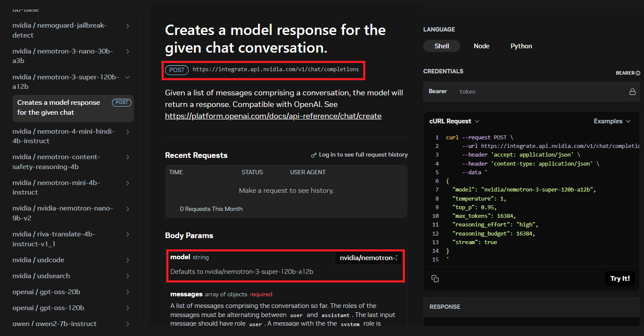
Task: Click the "top_p": 0.95 code line
Action: click(x=475, y=207)
